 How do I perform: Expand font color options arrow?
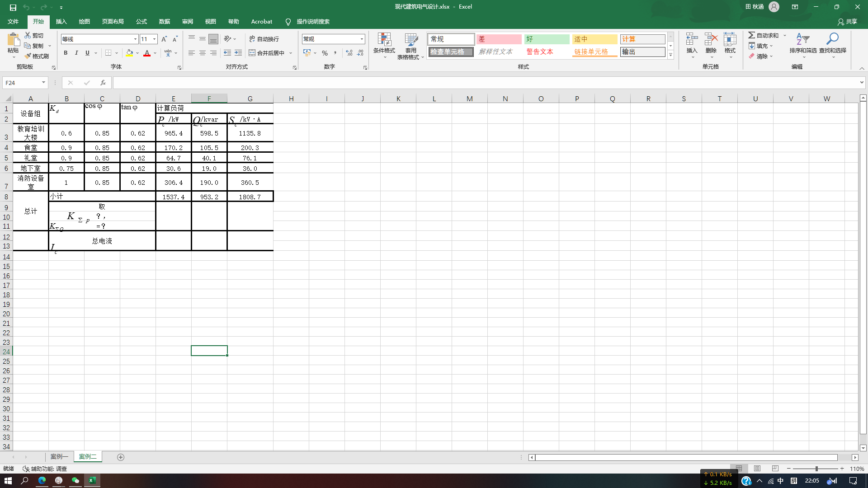[155, 53]
